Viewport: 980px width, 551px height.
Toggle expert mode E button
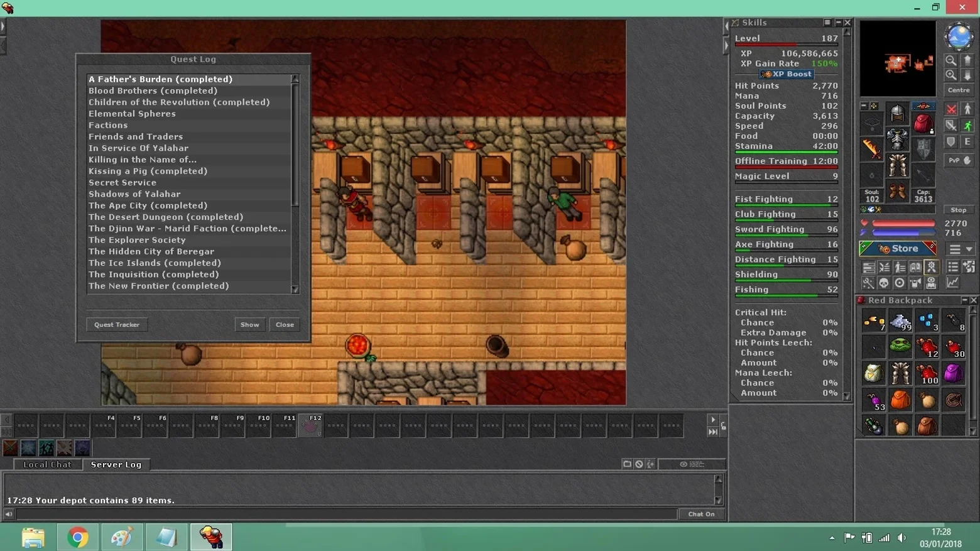tap(967, 142)
